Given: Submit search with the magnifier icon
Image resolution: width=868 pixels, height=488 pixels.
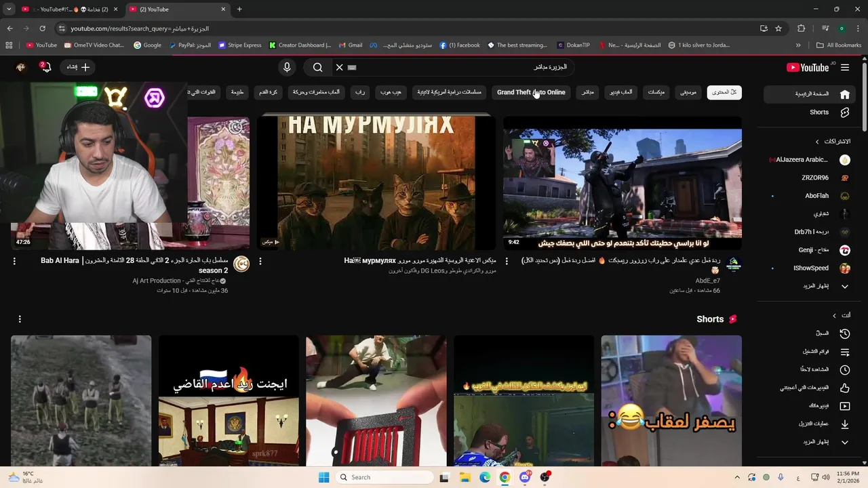Looking at the screenshot, I should (x=317, y=67).
